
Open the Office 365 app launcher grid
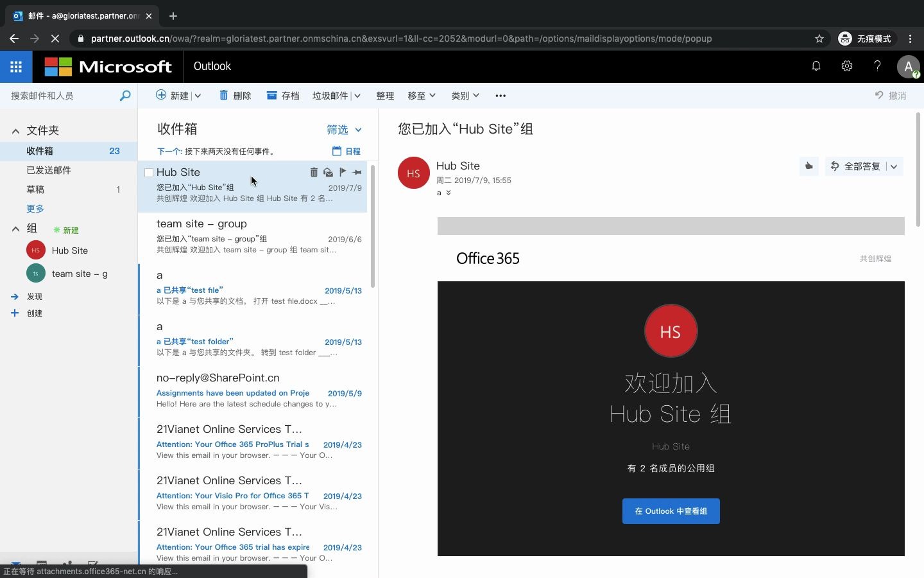coord(16,66)
